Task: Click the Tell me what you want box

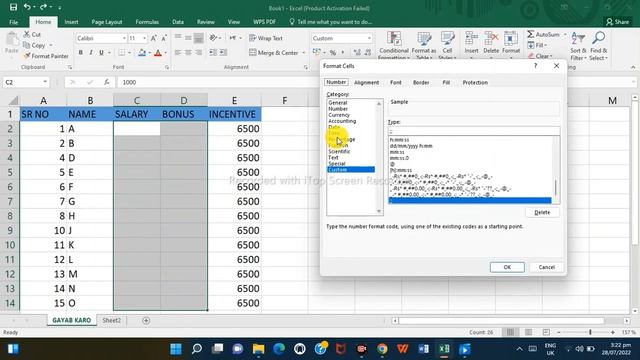Action: (x=331, y=22)
